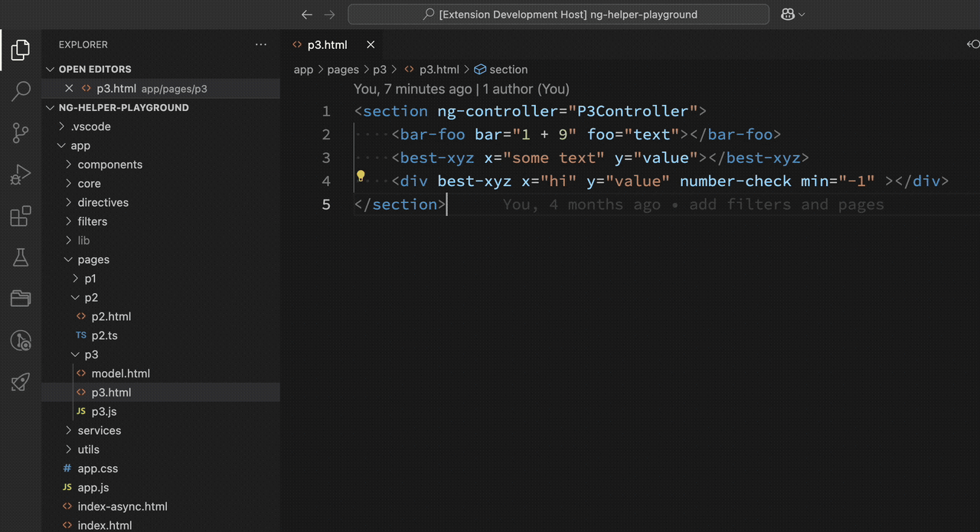Click the folder icon in activity bar
The image size is (980, 532).
21,299
